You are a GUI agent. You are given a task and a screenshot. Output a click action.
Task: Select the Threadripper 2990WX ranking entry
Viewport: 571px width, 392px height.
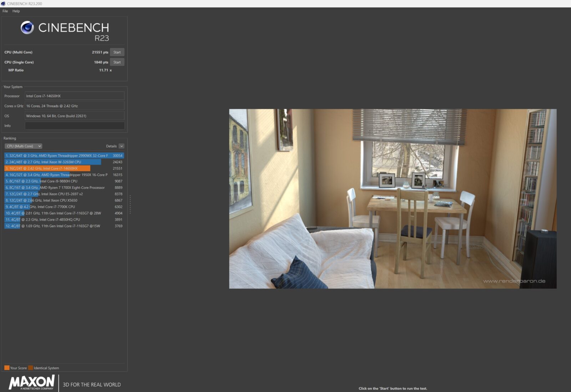57,156
